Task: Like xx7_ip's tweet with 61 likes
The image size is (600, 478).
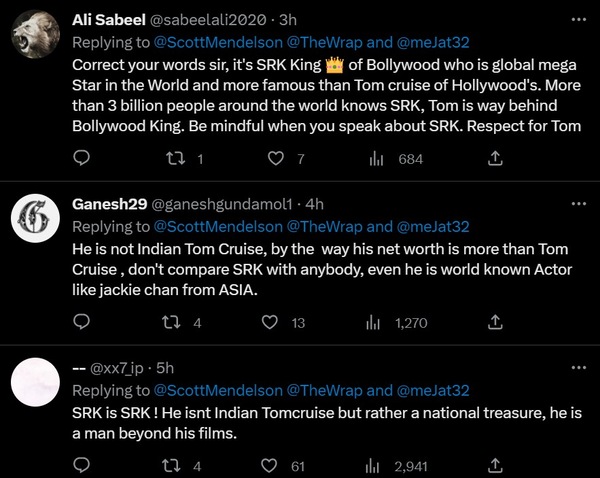Action: coord(269,465)
